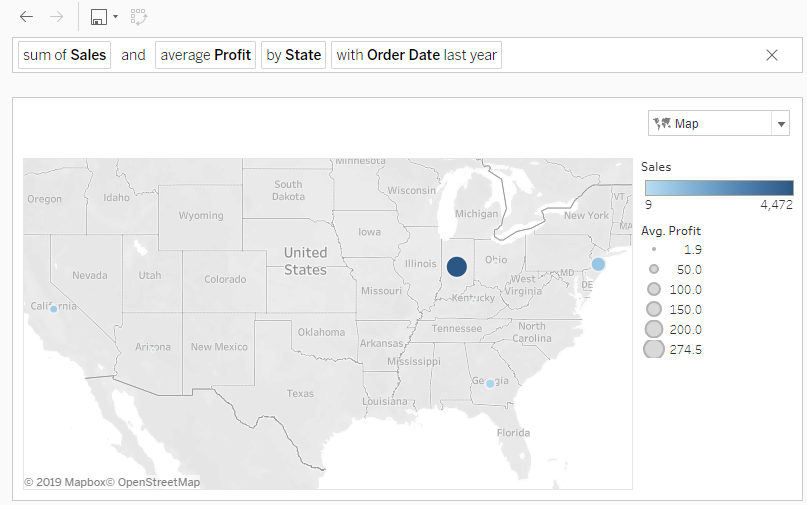Viewport: 807px width, 505px height.
Task: Edit the 'with Order Date last year' filter
Action: (x=416, y=55)
